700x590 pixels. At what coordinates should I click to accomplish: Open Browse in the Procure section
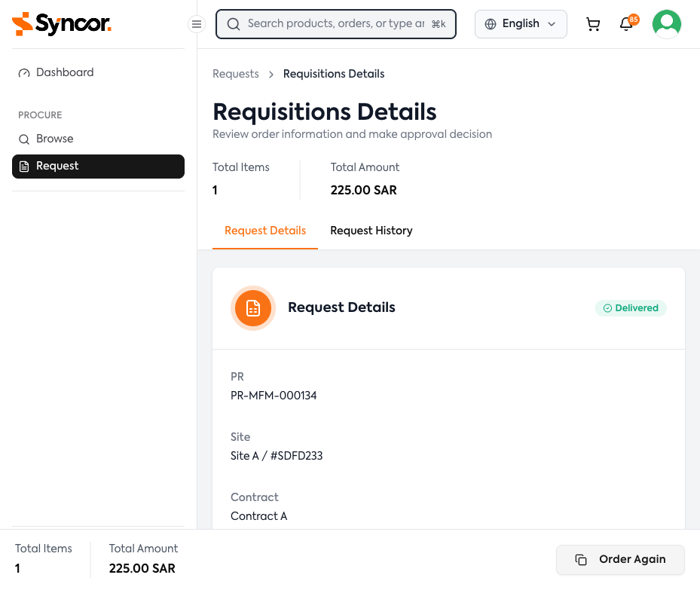(x=54, y=139)
